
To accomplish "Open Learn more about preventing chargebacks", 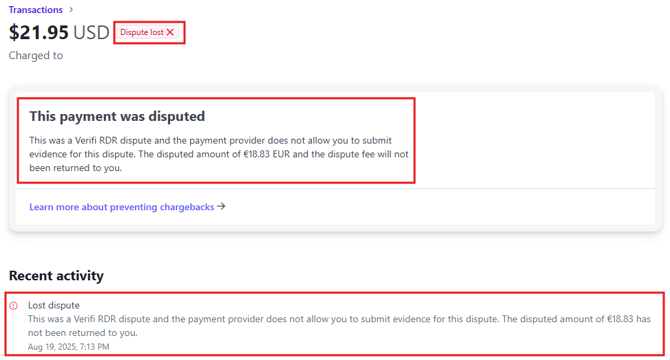I will (121, 207).
